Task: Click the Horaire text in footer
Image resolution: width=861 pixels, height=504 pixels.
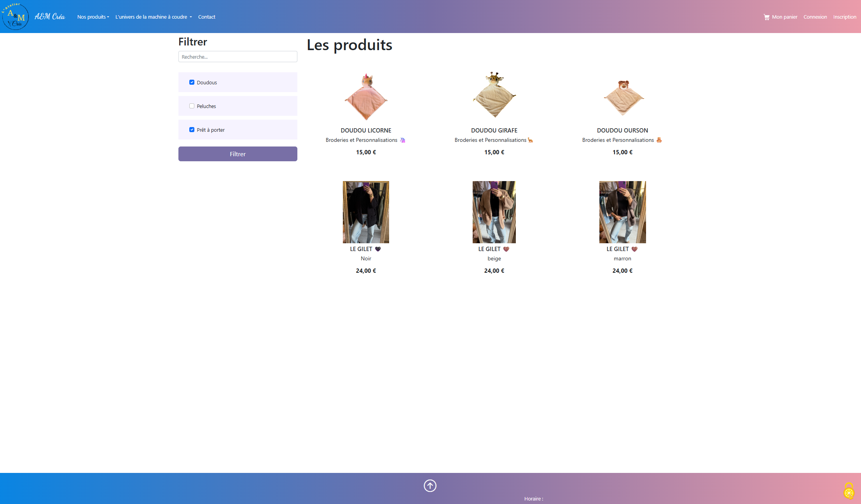Action: [x=534, y=499]
